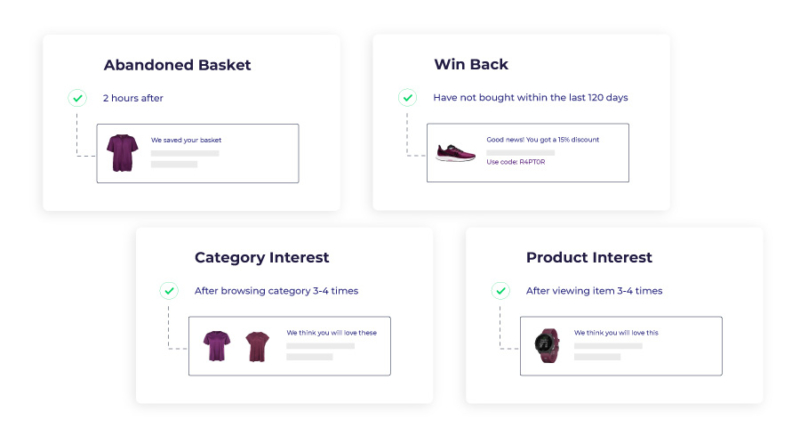Click 'We think you will love this' text
Viewport: 800px width, 444px height.
click(x=616, y=333)
